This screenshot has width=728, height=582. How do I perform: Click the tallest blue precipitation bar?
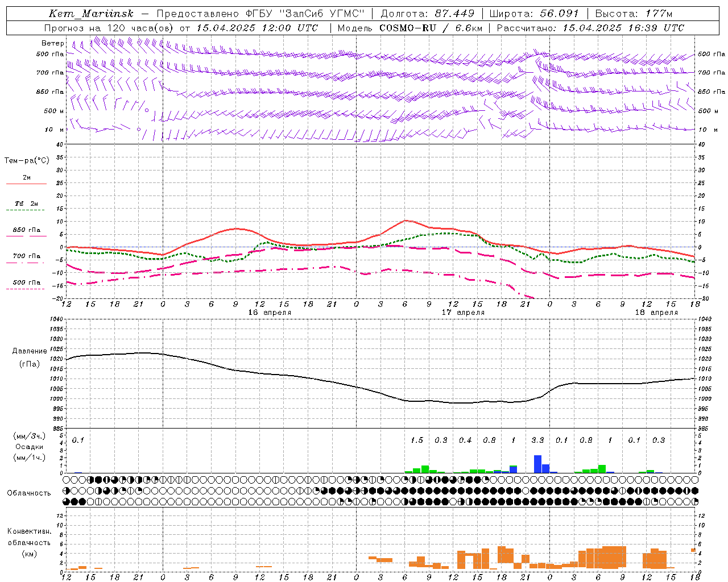[x=537, y=464]
